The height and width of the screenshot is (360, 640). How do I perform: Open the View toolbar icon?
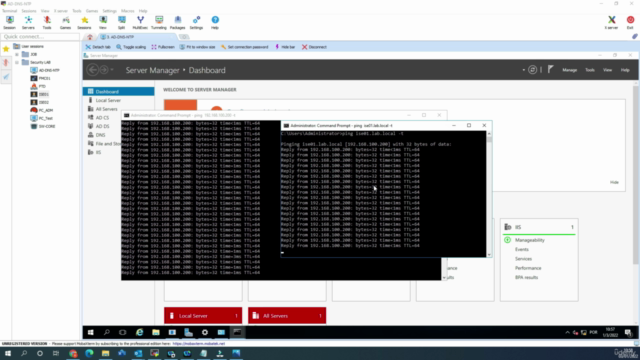tap(103, 22)
